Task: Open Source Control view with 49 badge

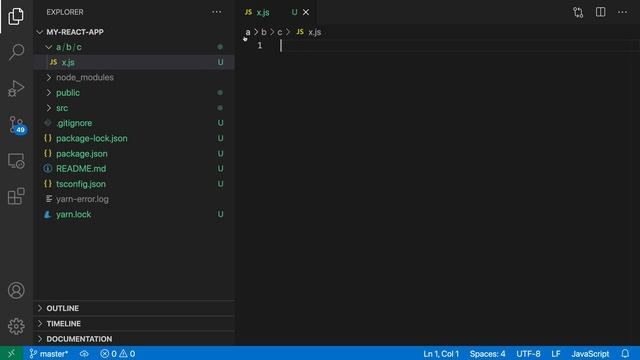Action: point(17,124)
